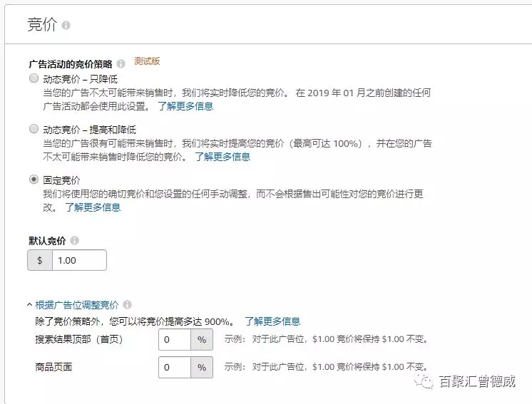Click % suffix in 搜索结果顶部 row
Viewport: 532px width, 404px height.
tap(202, 339)
